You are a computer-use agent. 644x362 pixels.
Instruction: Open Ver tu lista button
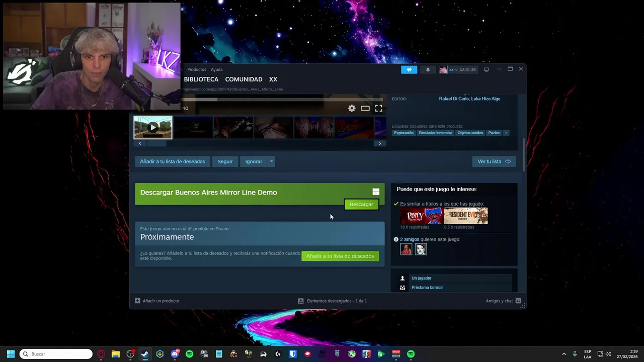[x=494, y=161]
